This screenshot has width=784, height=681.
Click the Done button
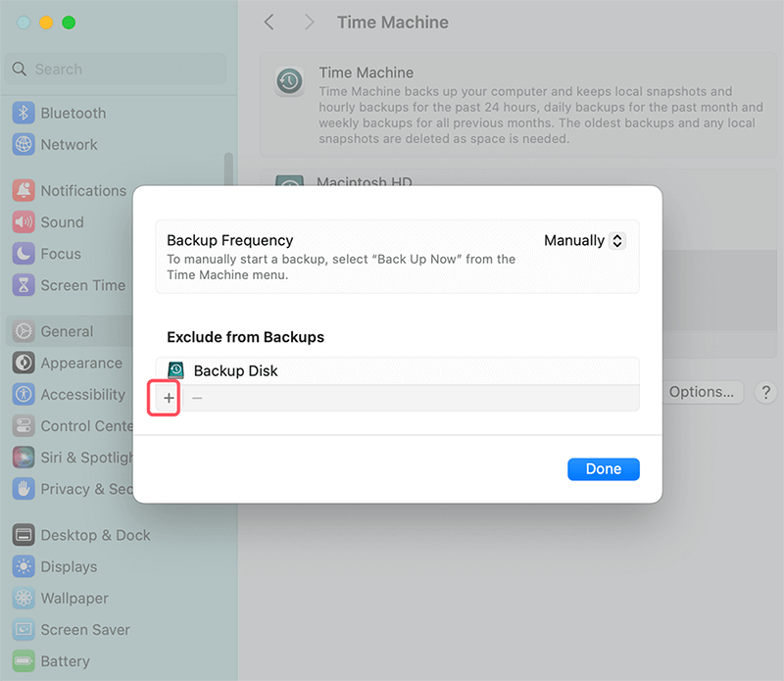click(x=603, y=469)
